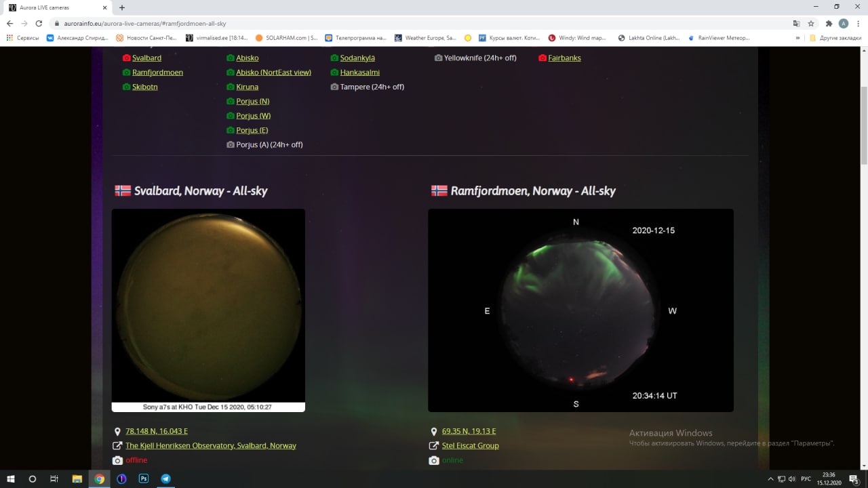Click the page vertical scrollbar thumb
868x488 pixels.
pyautogui.click(x=864, y=125)
